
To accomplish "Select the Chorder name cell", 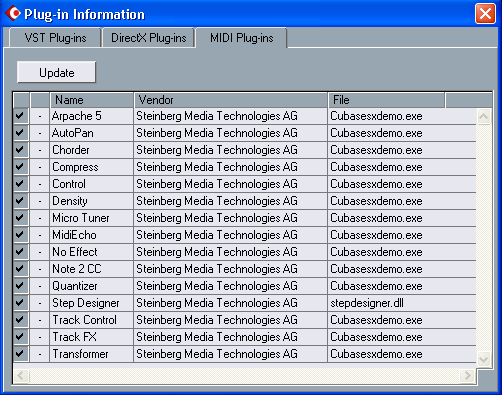I will point(92,150).
